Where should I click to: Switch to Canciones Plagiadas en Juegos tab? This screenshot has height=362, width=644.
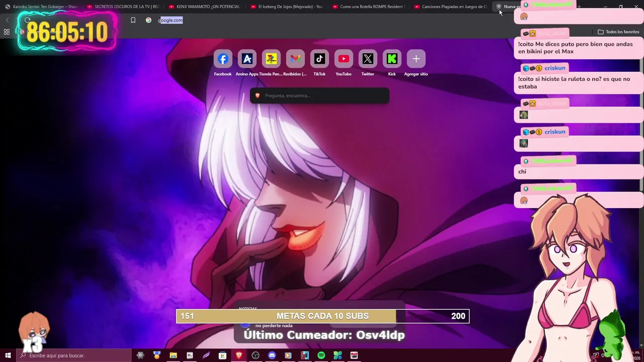pyautogui.click(x=450, y=7)
